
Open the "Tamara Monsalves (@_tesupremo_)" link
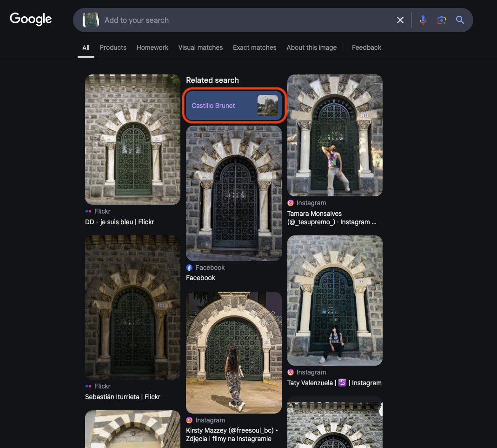pyautogui.click(x=332, y=218)
